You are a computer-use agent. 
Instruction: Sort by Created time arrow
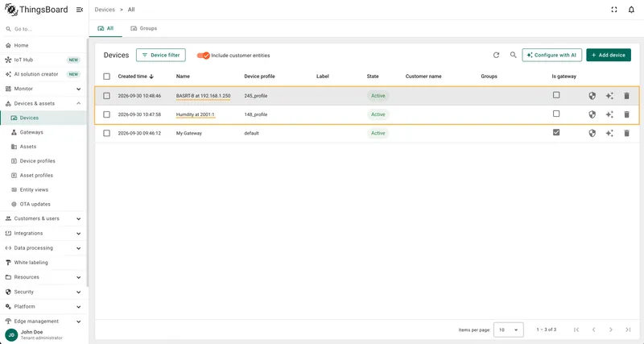click(151, 77)
